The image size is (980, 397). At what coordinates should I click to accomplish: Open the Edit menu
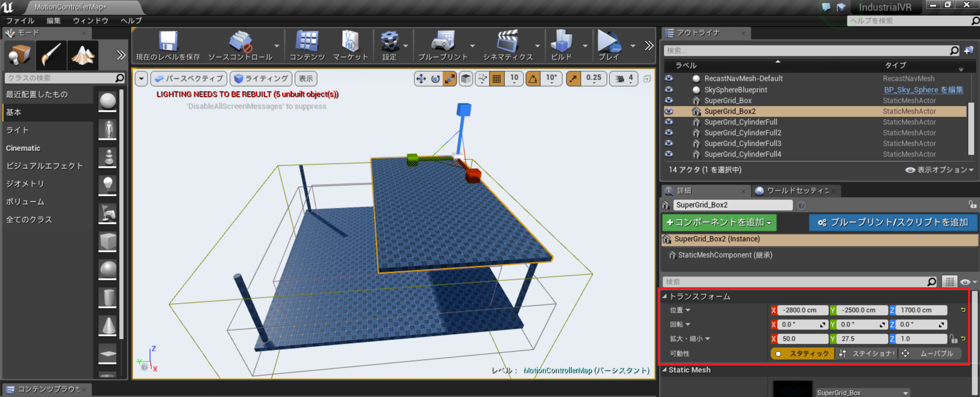[x=53, y=21]
